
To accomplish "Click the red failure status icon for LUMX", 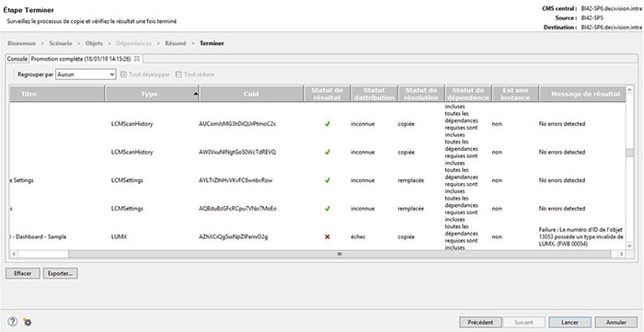I will click(328, 236).
